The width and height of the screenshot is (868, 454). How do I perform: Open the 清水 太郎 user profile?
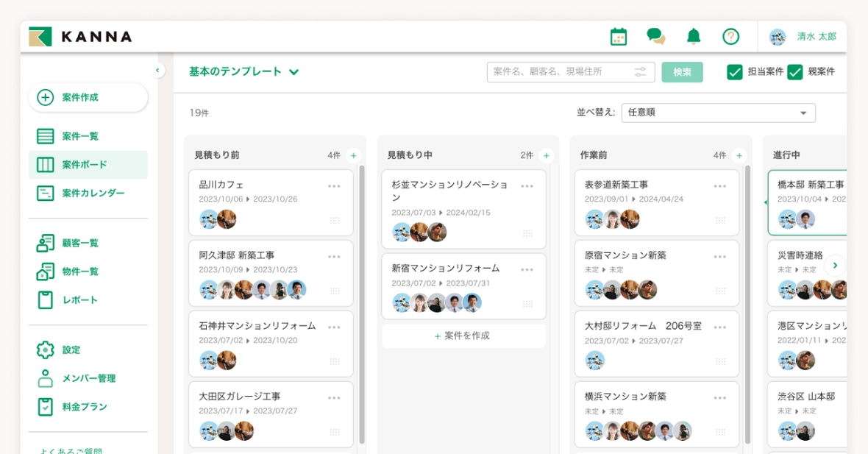tap(803, 37)
